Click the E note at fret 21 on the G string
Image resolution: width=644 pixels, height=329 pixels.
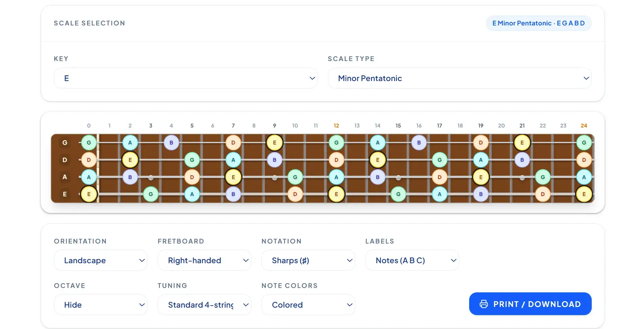522,142
